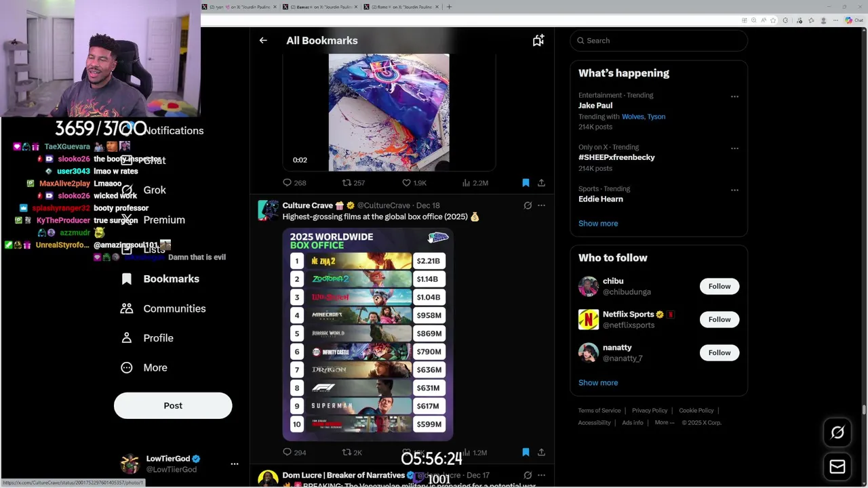View analytics for the 2.2M views post
868x488 pixels.
(x=475, y=183)
